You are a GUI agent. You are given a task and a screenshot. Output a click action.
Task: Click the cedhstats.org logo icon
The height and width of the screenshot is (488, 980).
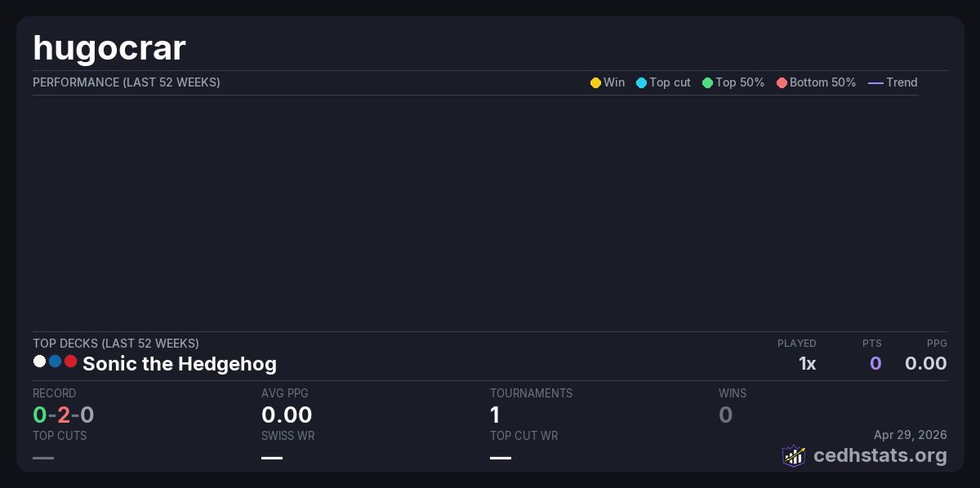[x=794, y=455]
